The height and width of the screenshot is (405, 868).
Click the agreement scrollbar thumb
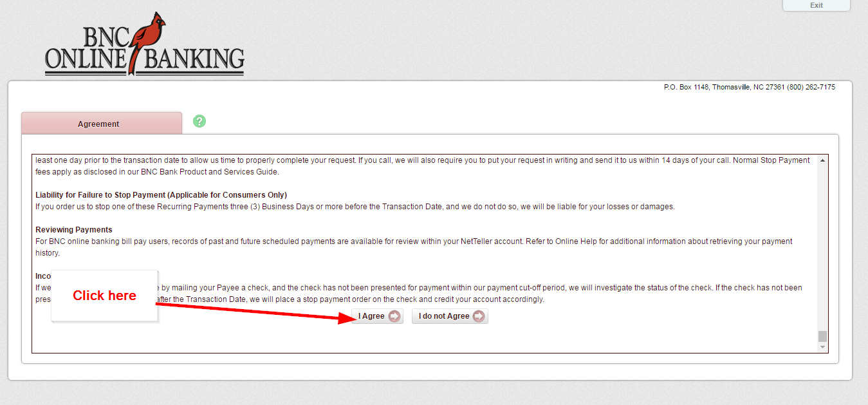point(822,336)
